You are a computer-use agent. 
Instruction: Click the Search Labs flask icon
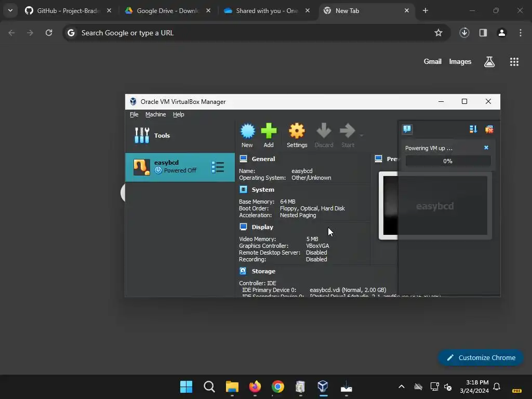489,62
